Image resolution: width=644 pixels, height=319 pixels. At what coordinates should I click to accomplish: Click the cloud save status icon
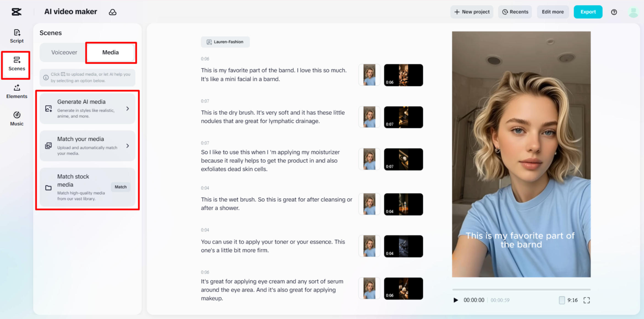coord(113,12)
